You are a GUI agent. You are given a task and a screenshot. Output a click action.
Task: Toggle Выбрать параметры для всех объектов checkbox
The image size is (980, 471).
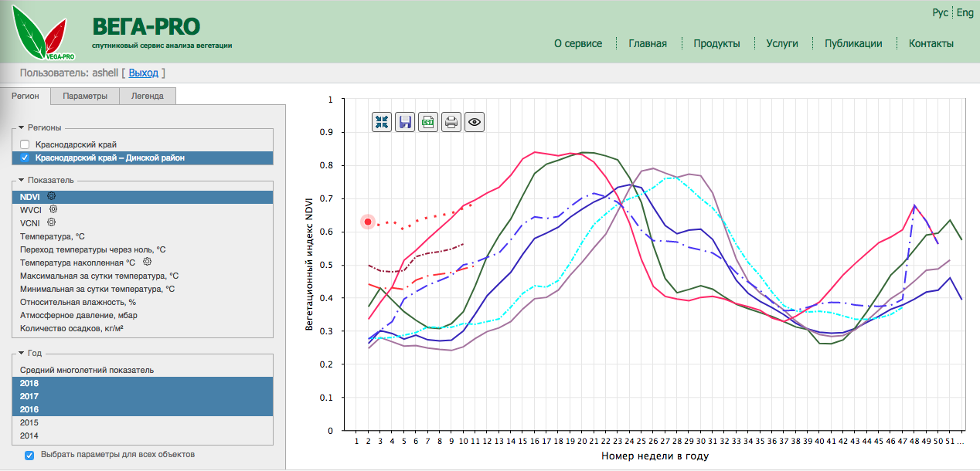point(29,455)
